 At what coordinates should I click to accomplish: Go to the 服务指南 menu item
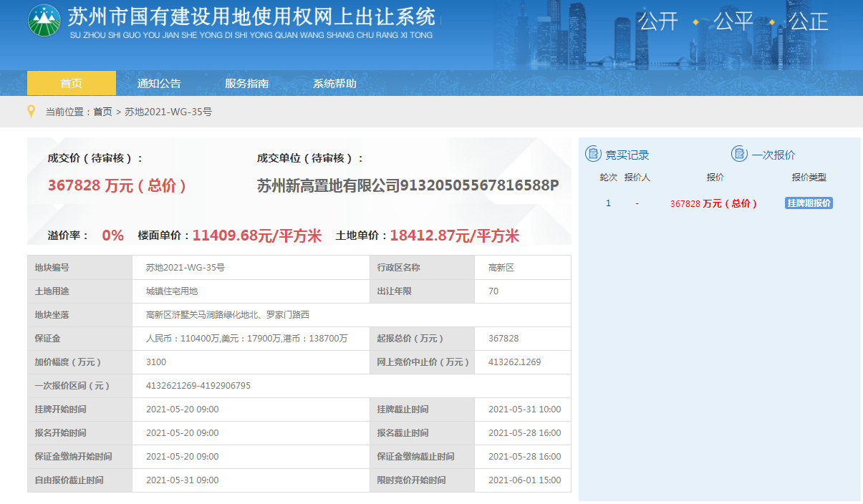(246, 83)
